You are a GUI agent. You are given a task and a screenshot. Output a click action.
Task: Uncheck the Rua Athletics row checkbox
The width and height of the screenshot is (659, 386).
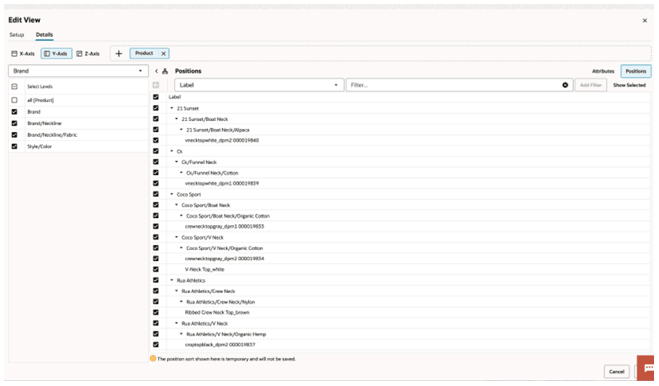point(156,280)
